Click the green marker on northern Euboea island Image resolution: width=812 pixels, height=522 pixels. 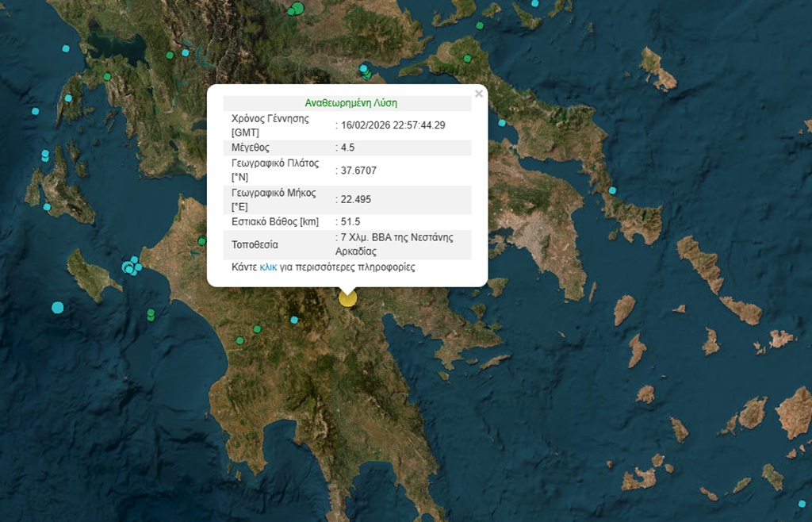pos(468,58)
